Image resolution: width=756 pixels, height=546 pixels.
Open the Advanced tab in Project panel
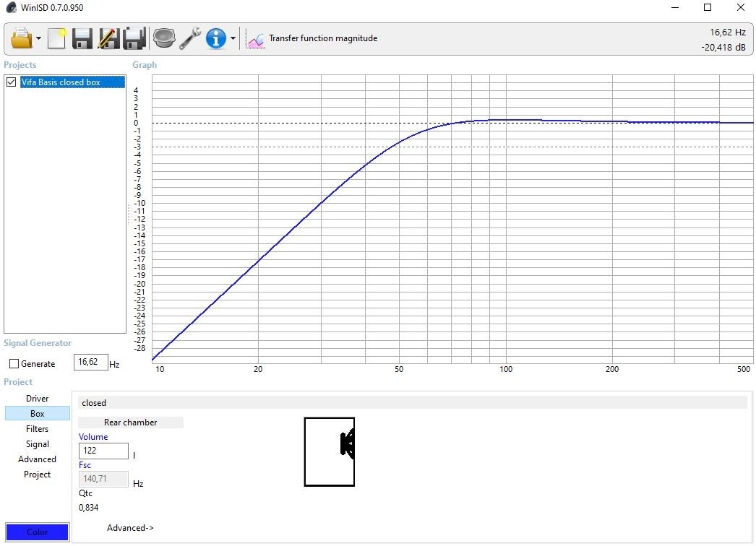[x=37, y=459]
